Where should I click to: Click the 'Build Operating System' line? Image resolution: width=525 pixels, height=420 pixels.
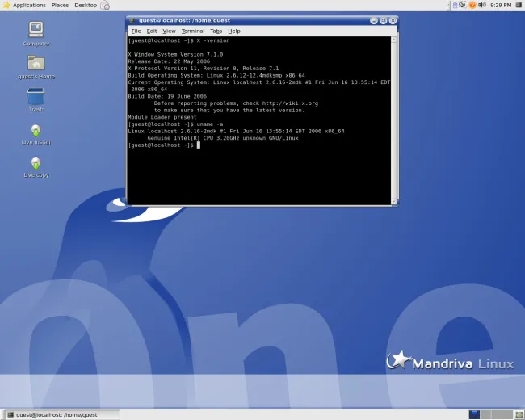(x=216, y=75)
